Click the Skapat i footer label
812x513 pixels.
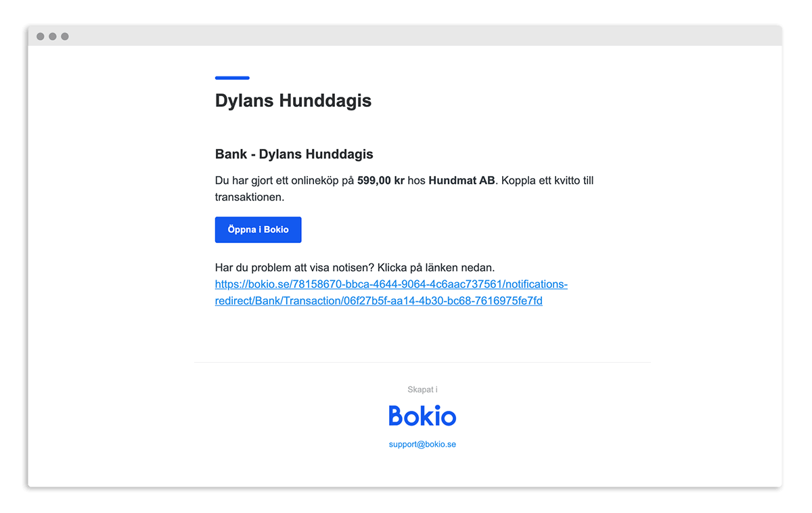click(422, 390)
